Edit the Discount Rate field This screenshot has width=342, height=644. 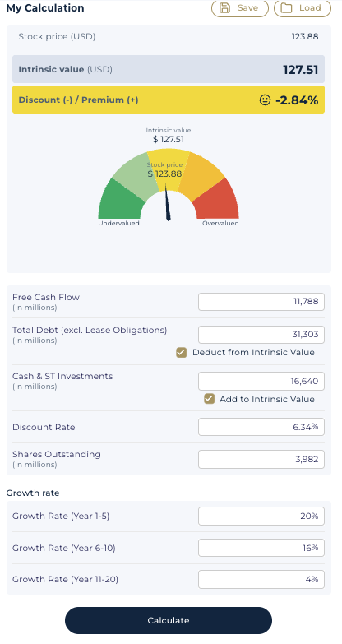tap(261, 427)
